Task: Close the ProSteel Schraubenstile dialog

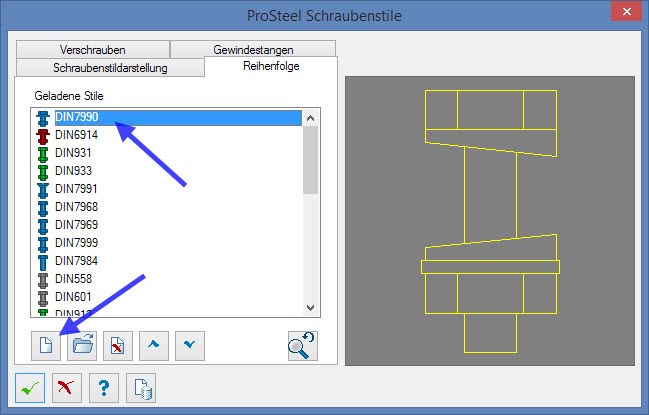Action: click(627, 12)
